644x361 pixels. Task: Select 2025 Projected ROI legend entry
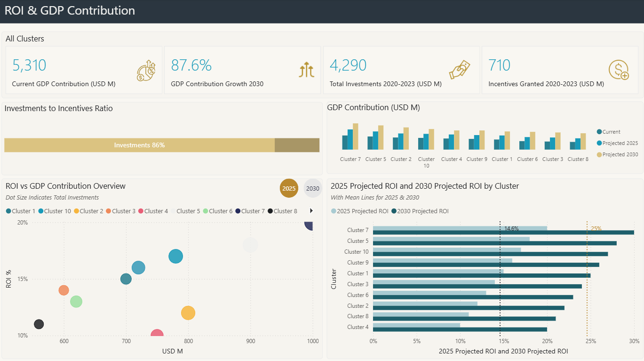pos(360,211)
